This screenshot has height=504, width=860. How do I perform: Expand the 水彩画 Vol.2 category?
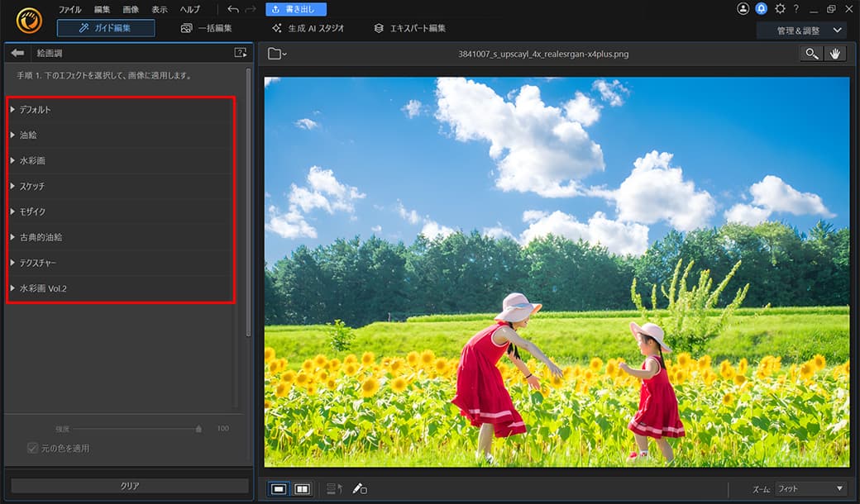(39, 288)
